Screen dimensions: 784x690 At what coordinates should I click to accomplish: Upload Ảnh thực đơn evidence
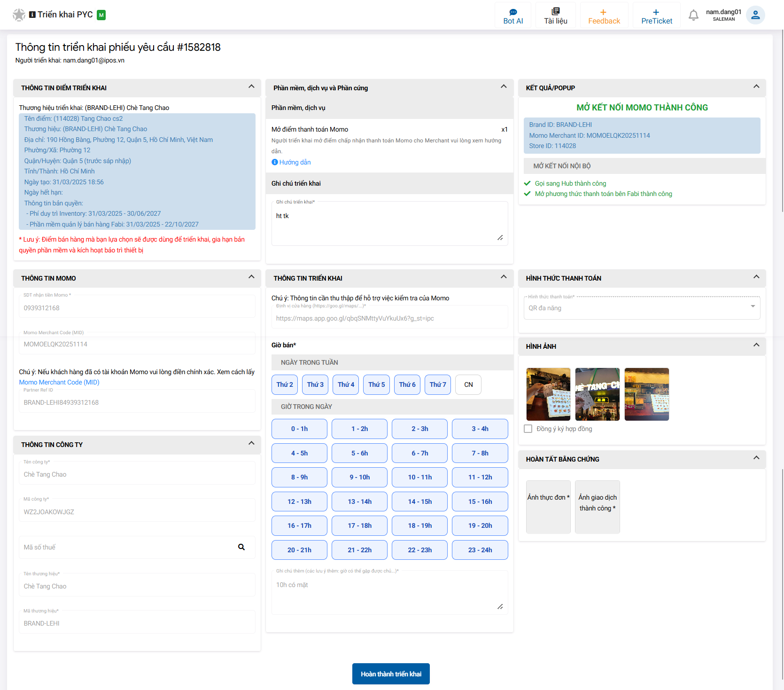[x=548, y=507]
